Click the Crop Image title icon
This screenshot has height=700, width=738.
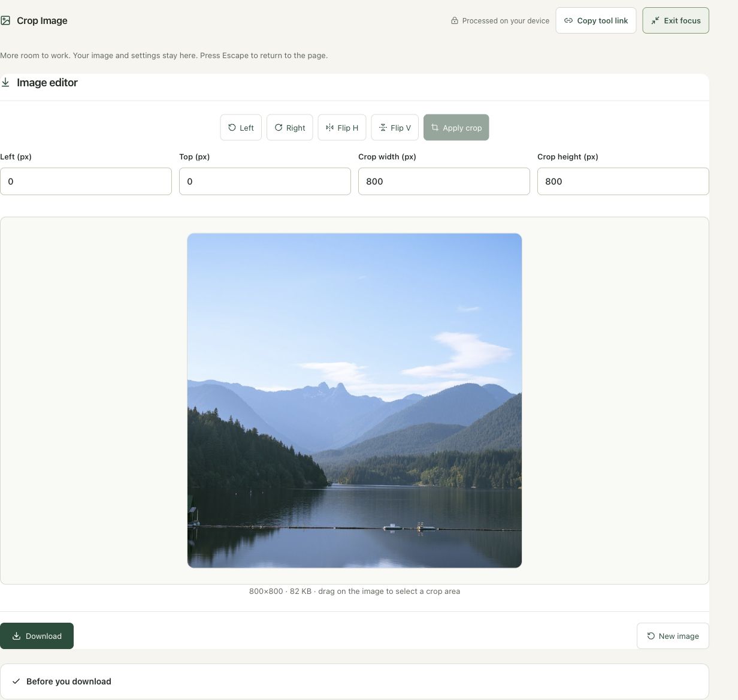coord(5,20)
